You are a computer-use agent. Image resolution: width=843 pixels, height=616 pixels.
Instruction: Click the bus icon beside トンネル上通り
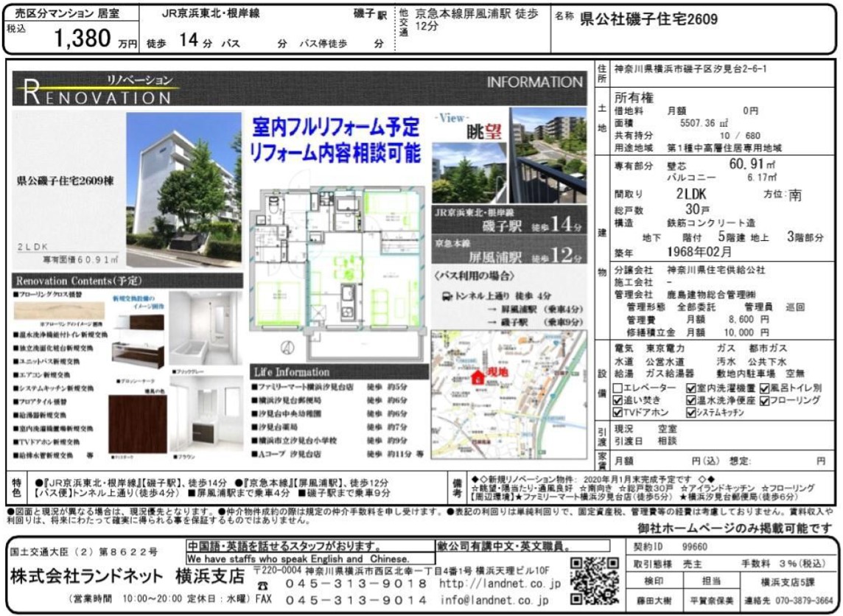(447, 296)
